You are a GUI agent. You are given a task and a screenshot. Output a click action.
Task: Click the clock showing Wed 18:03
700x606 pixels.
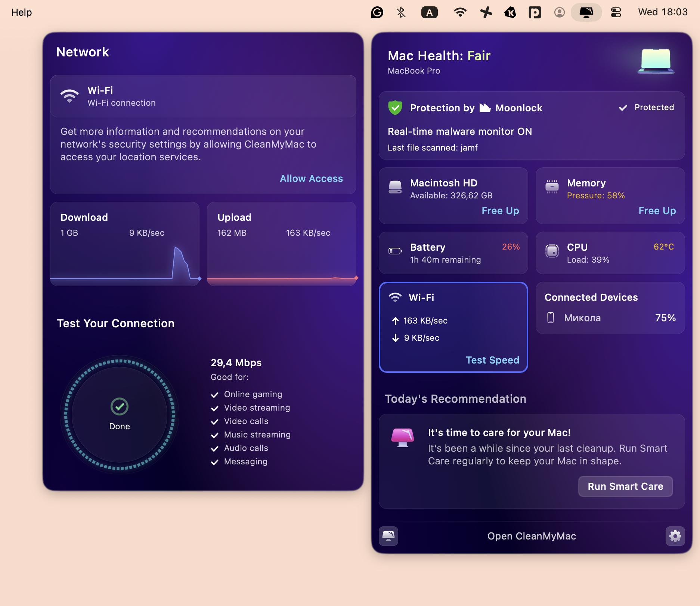tap(662, 12)
